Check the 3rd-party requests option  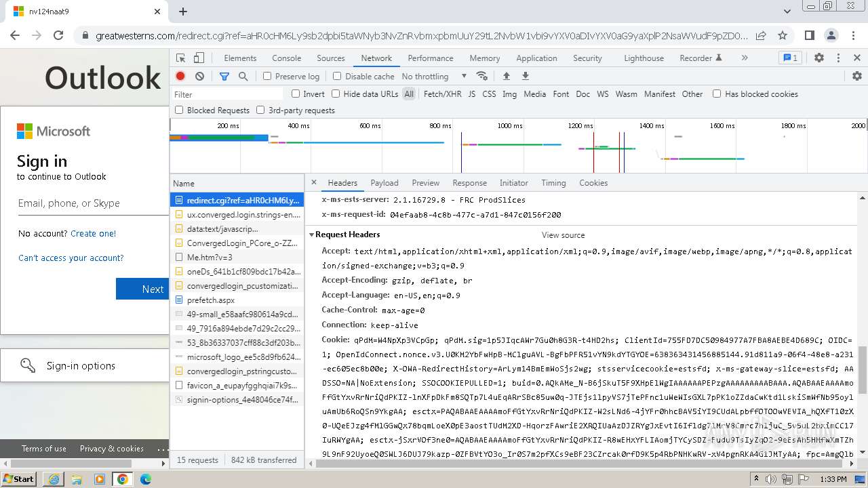tap(260, 110)
